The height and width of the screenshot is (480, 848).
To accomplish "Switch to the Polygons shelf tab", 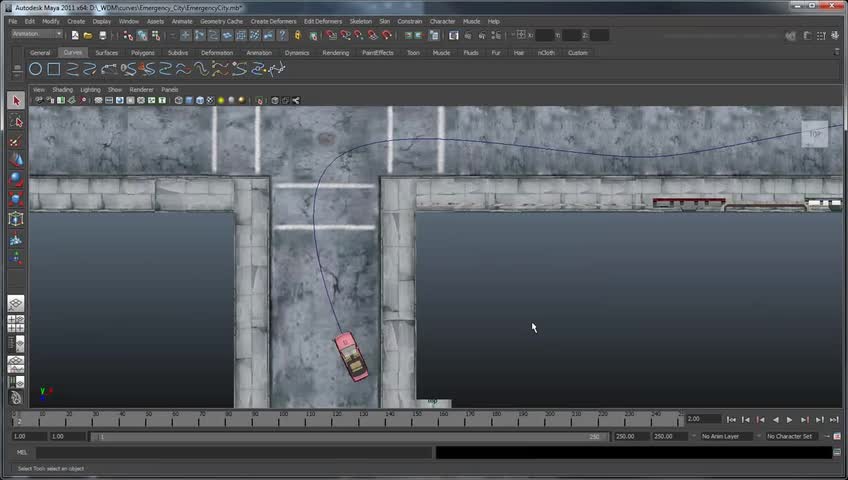I will [143, 53].
